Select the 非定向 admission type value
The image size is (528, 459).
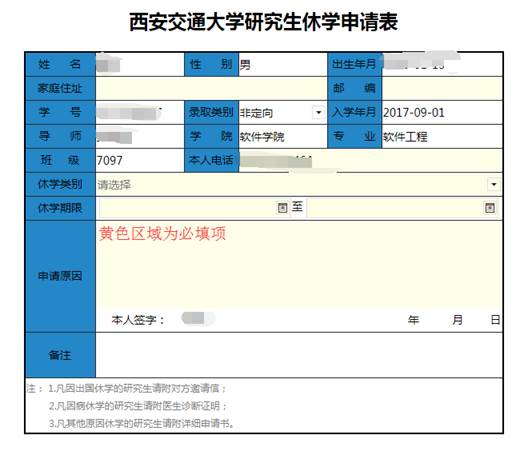pyautogui.click(x=257, y=113)
